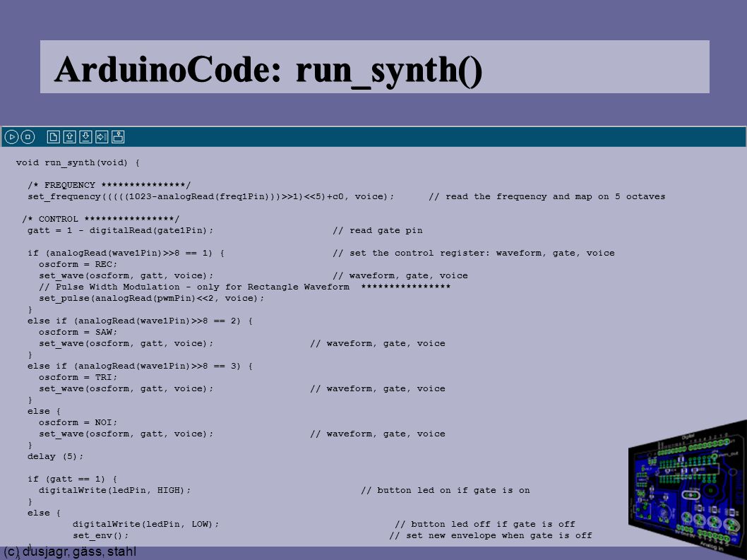Screen dimensions: 747x560
Task: Upload to the I/O board via the right-arrow icon
Action: 102,137
